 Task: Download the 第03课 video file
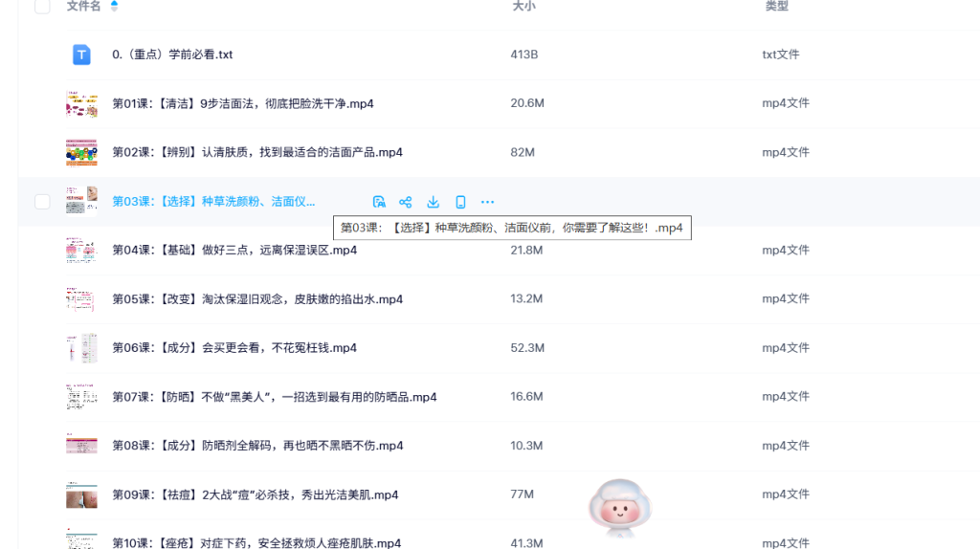(433, 202)
